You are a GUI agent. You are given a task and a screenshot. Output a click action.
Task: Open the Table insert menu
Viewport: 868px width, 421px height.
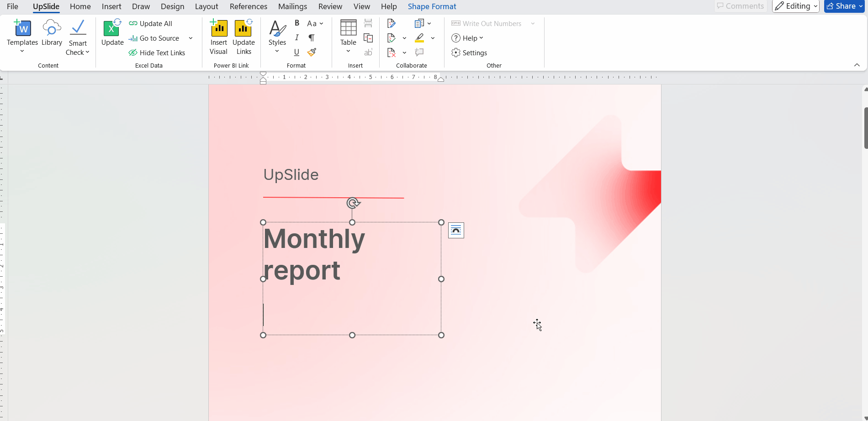pyautogui.click(x=348, y=37)
